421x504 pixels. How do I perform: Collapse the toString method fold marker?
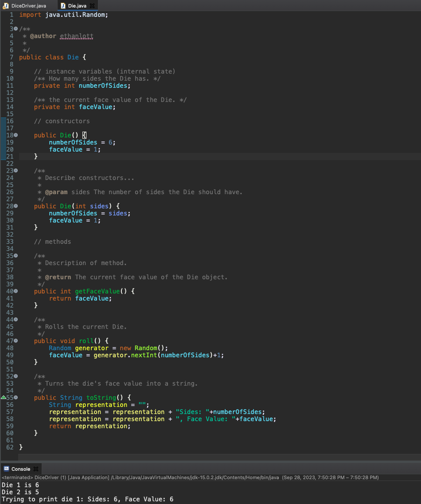click(15, 397)
